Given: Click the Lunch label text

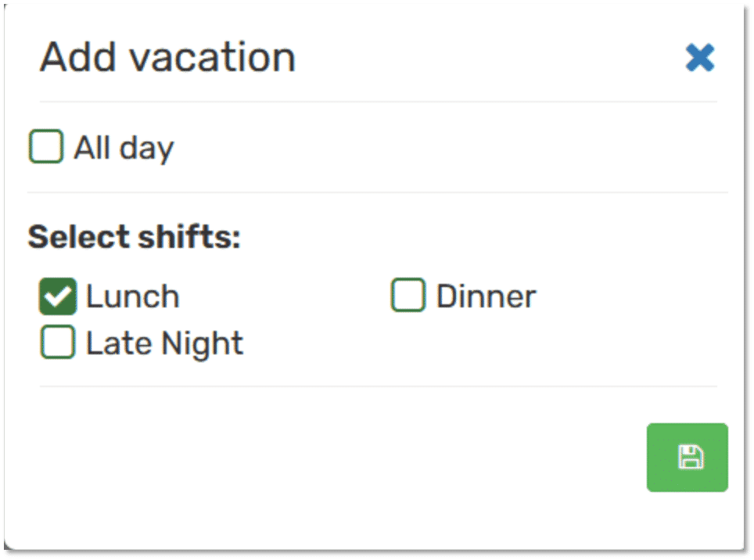Looking at the screenshot, I should coord(132,297).
